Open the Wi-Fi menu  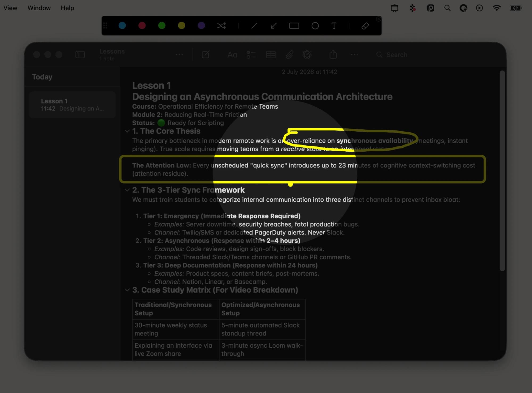tap(497, 8)
